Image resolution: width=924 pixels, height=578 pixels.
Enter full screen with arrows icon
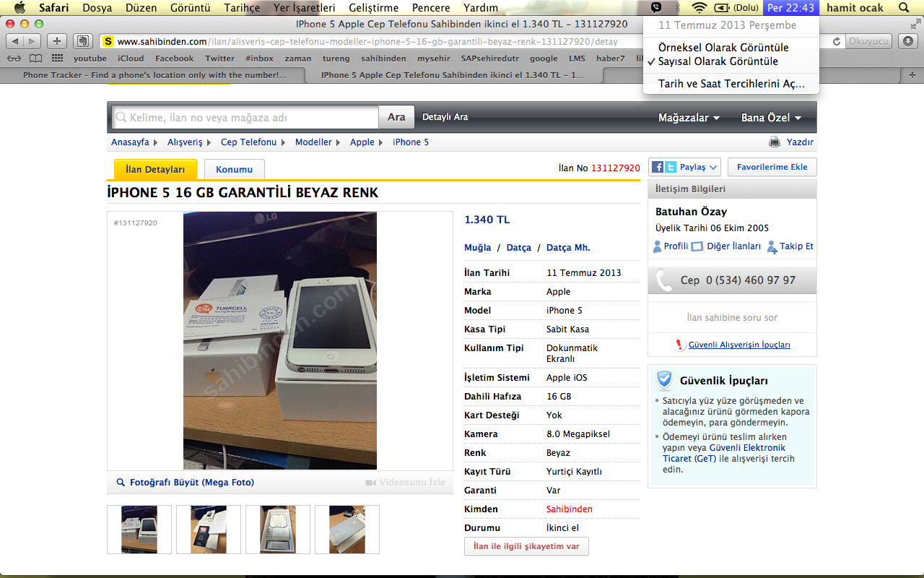pyautogui.click(x=915, y=25)
